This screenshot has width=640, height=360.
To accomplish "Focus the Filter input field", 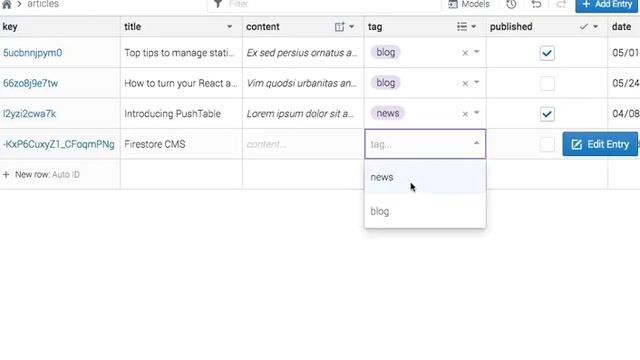I will coord(324,4).
